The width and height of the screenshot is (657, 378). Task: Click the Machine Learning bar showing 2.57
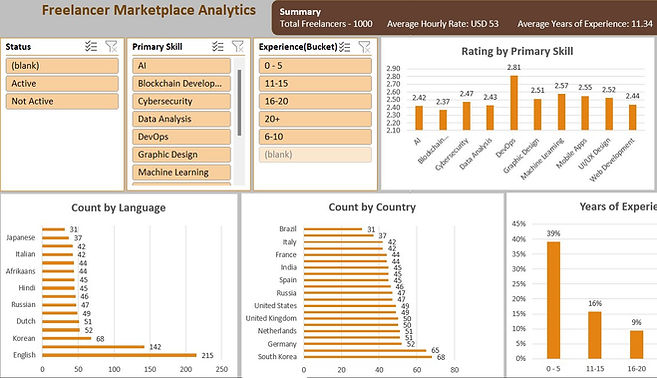[x=561, y=112]
